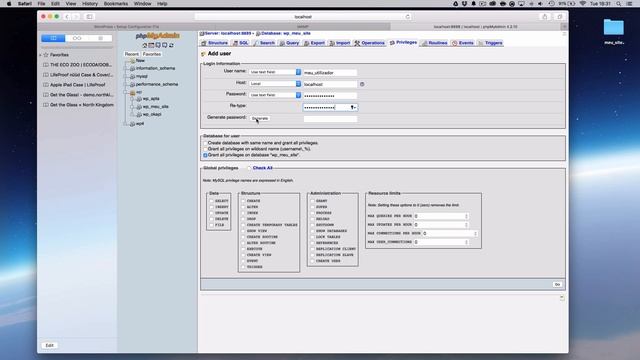The image size is (640, 360).
Task: Click the phpMyAdmin reload navigation icon
Action: click(x=171, y=45)
